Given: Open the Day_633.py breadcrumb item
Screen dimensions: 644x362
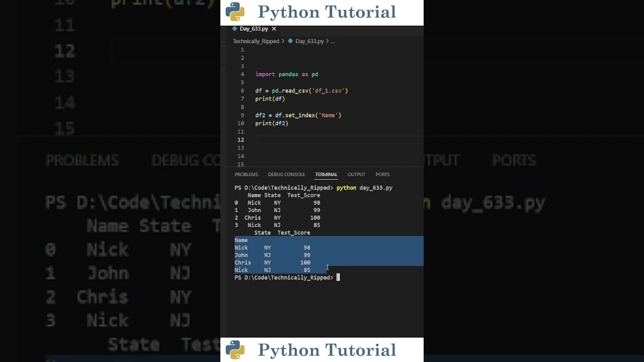Looking at the screenshot, I should point(309,41).
